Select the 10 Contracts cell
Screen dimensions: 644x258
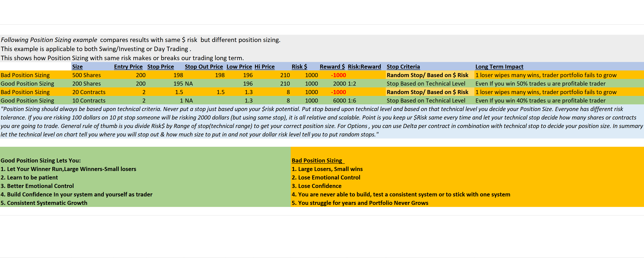[x=89, y=101]
